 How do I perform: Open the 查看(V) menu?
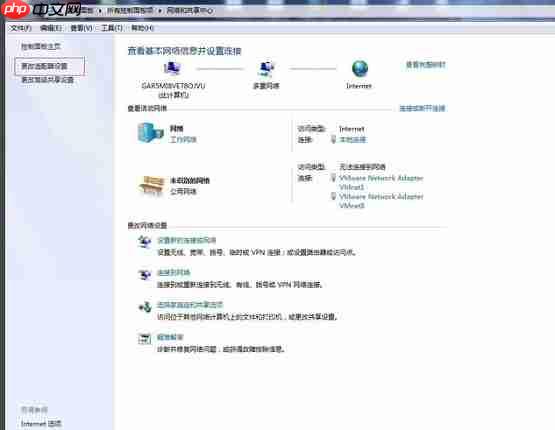tap(81, 28)
